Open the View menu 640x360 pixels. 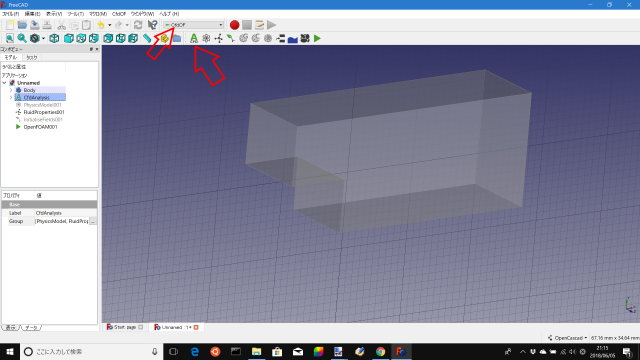click(54, 14)
